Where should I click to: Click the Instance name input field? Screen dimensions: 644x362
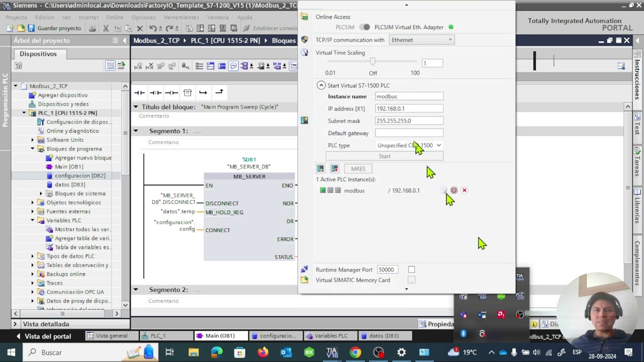point(409,97)
